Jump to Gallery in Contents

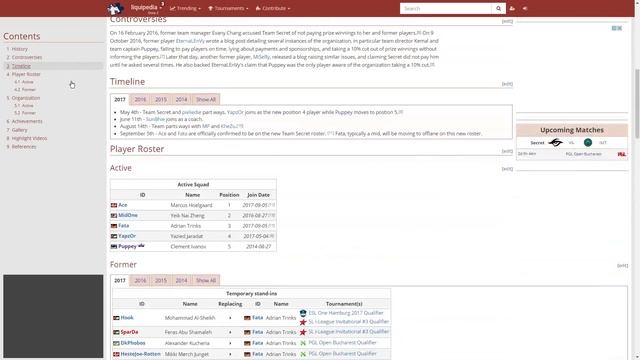tap(20, 130)
